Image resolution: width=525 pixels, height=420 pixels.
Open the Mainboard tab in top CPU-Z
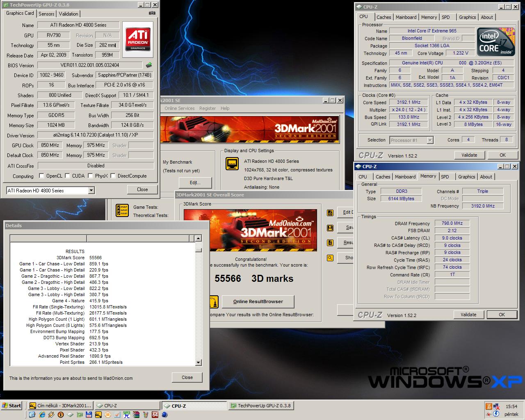[x=406, y=17]
